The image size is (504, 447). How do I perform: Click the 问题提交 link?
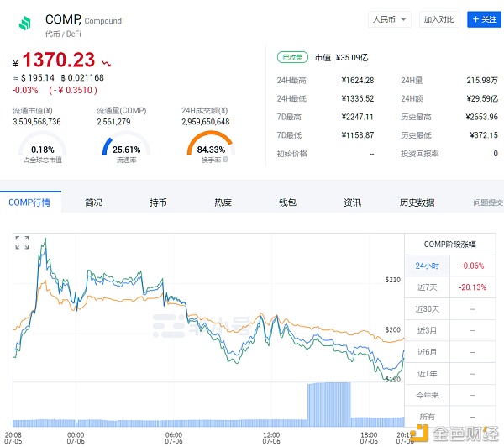(488, 202)
